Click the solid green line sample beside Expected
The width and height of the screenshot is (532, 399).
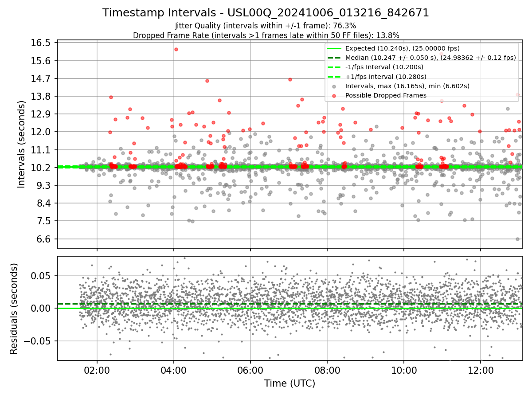334,48
